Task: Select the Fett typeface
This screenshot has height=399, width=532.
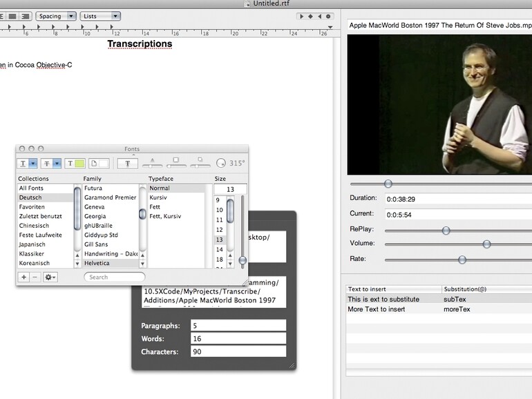Action: [x=155, y=206]
